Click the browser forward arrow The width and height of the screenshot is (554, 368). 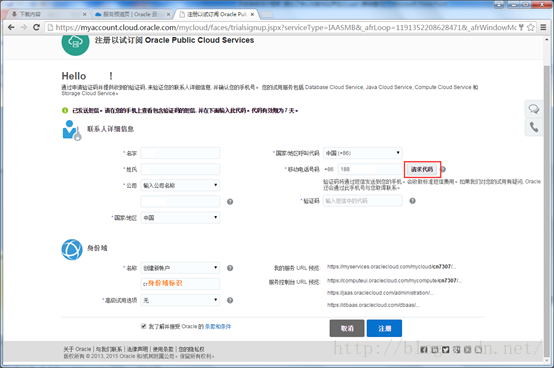[24, 27]
